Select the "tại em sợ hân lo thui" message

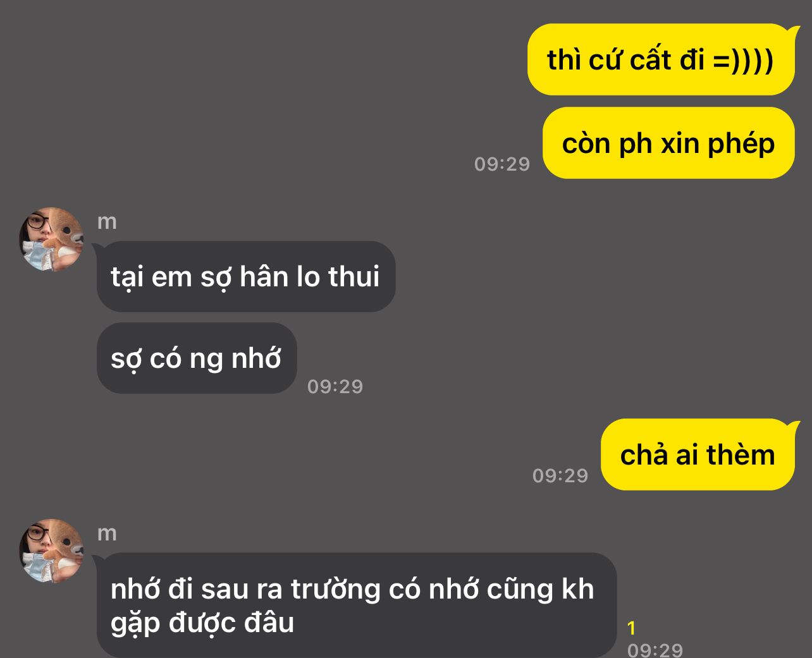tap(245, 276)
